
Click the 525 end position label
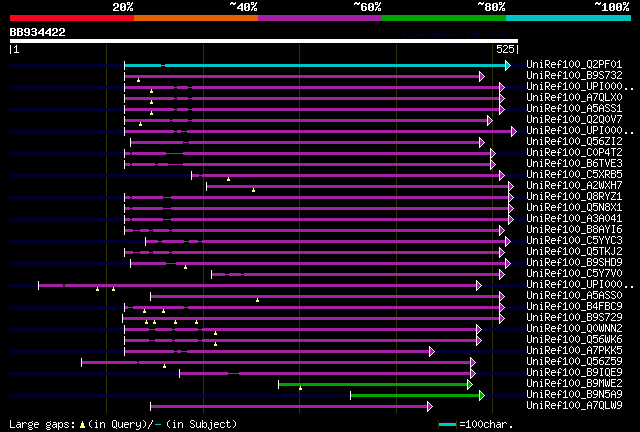click(505, 49)
